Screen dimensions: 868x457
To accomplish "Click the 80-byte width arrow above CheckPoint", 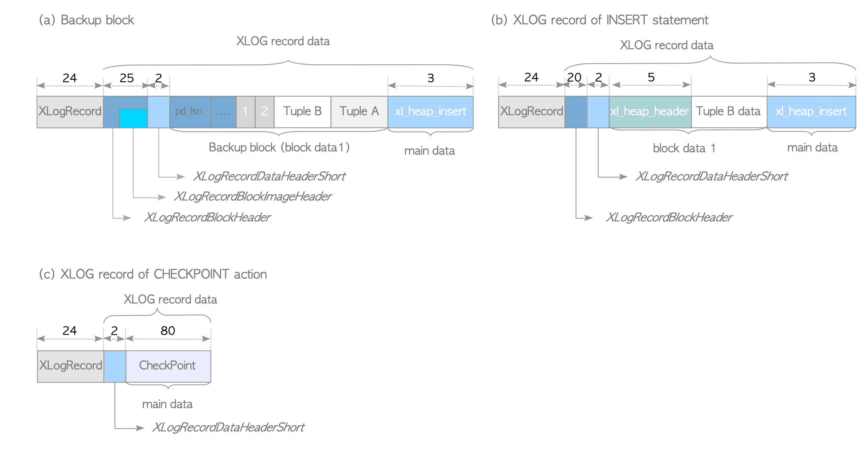I will [168, 338].
